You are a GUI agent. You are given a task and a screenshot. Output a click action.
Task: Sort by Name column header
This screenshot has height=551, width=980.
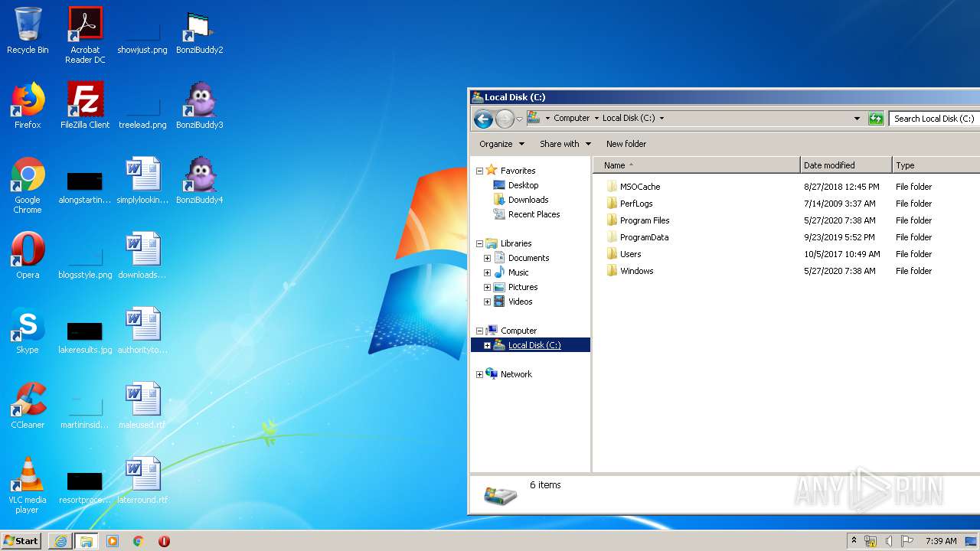coord(696,165)
